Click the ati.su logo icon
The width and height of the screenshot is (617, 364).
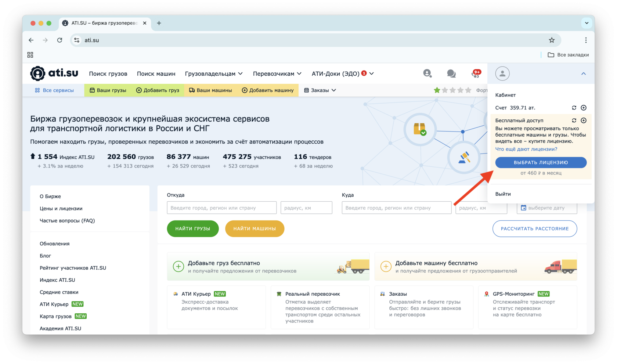(38, 73)
